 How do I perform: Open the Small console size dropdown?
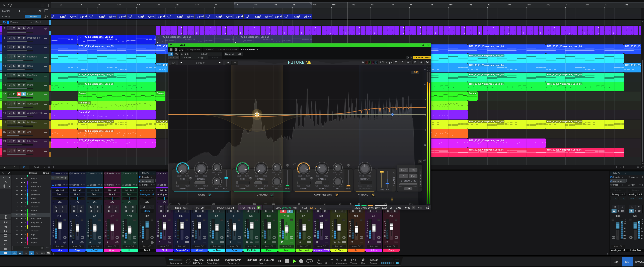pyautogui.click(x=39, y=167)
